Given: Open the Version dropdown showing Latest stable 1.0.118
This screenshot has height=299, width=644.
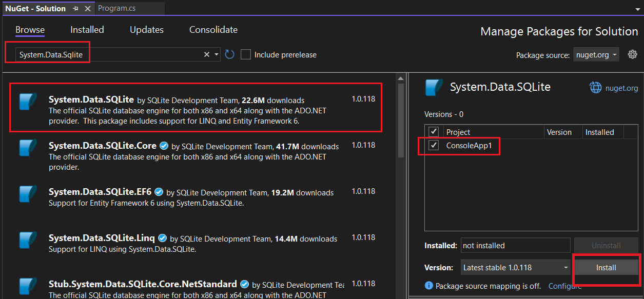Looking at the screenshot, I should coord(515,267).
